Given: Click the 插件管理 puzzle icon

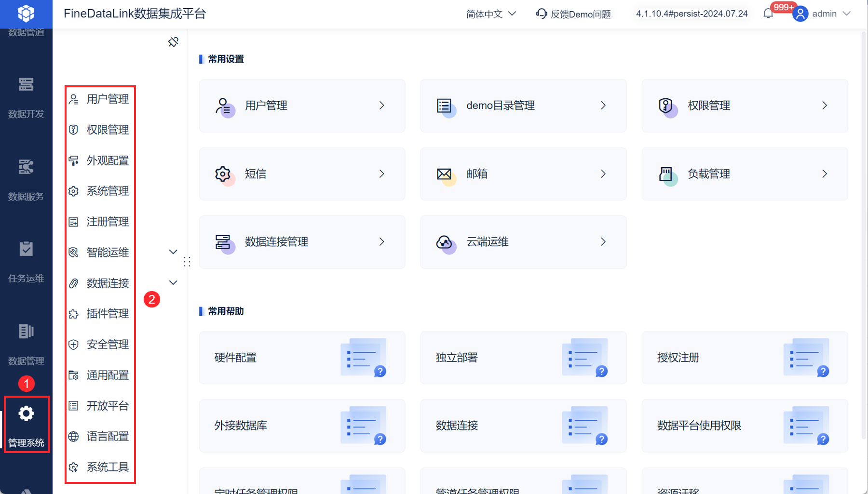Looking at the screenshot, I should [73, 314].
